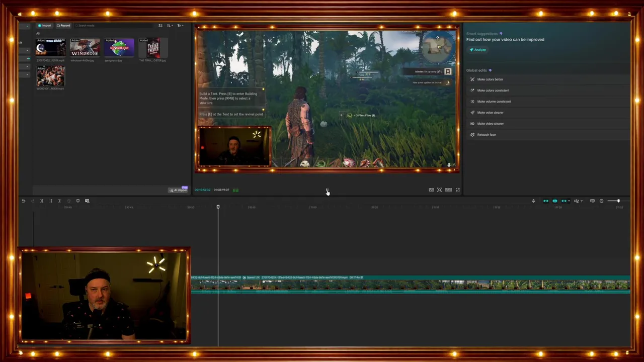The image size is (644, 362).
Task: Click the minimap in the game preview
Action: click(439, 48)
